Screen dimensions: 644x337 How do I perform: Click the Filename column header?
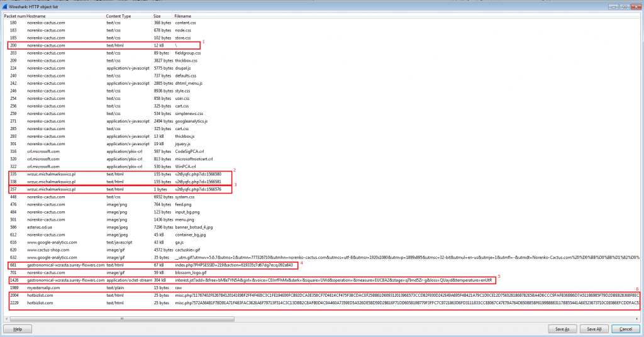pyautogui.click(x=183, y=16)
